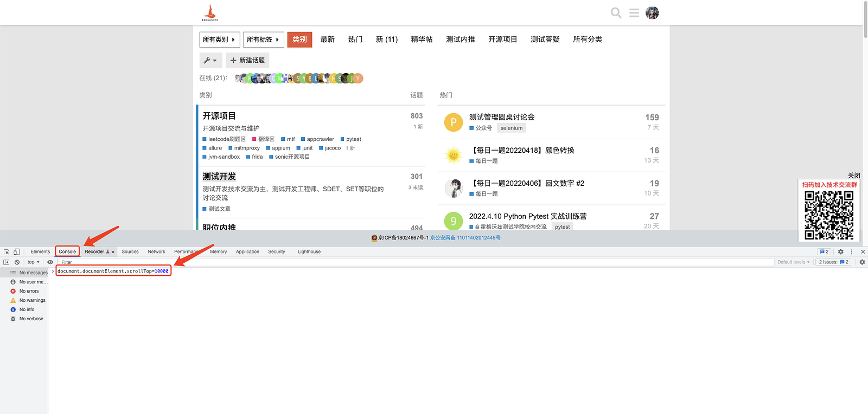This screenshot has width=868, height=414.
Task: Open the forum search magnifier
Action: 616,12
